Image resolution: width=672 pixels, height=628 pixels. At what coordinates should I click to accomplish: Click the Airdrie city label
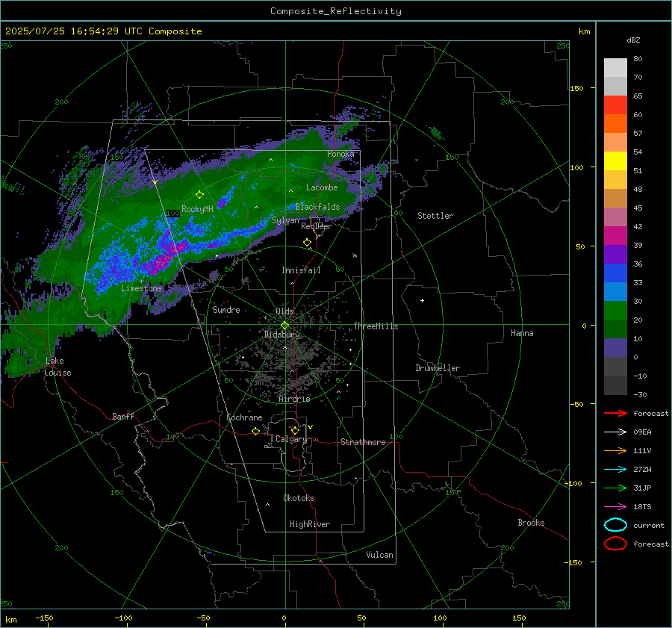click(294, 399)
